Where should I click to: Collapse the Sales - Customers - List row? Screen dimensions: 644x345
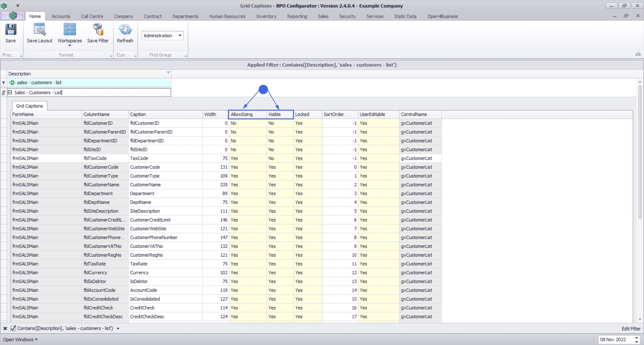point(10,93)
